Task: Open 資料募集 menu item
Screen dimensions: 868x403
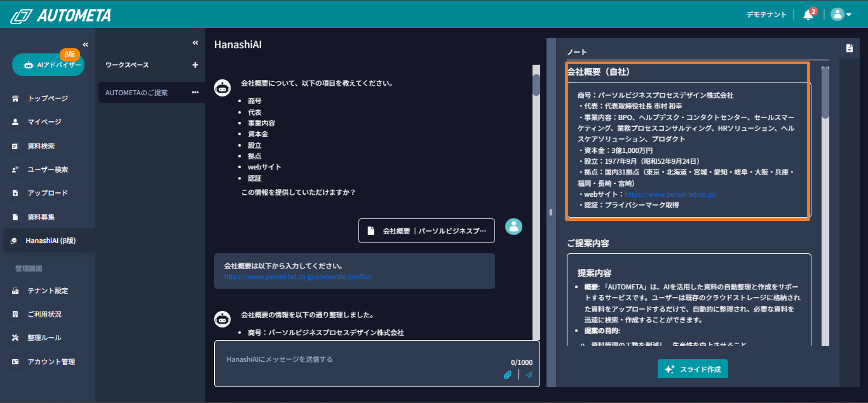Action: pyautogui.click(x=41, y=217)
